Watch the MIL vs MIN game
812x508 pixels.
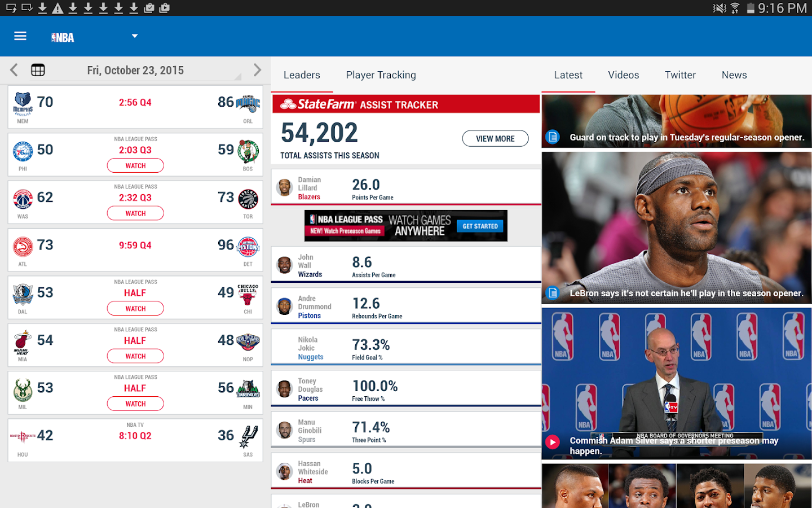[x=135, y=404]
